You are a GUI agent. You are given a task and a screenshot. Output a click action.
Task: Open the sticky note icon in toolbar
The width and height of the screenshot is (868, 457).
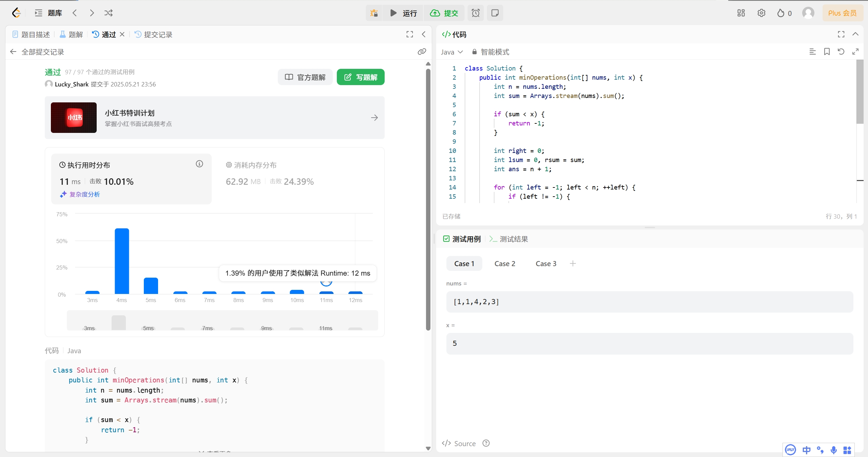[x=495, y=13]
